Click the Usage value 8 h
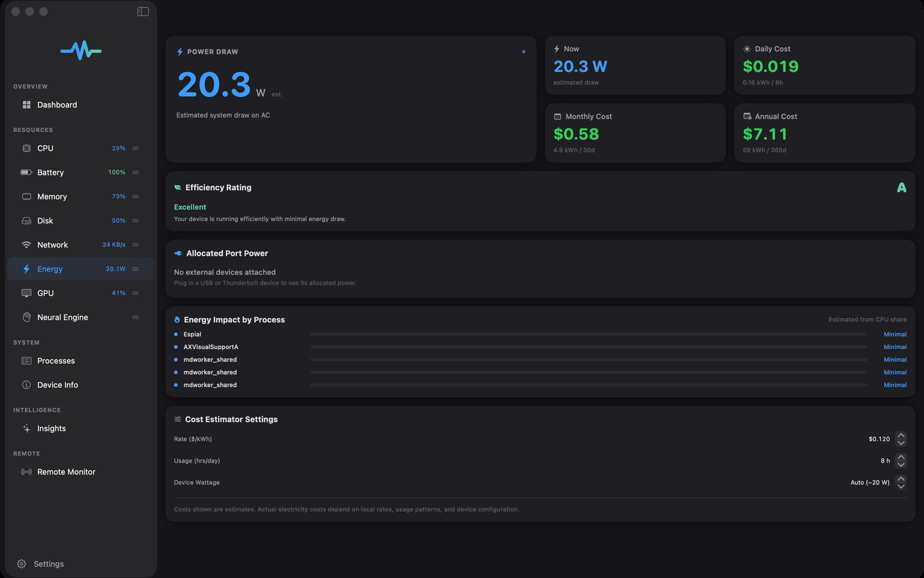This screenshot has height=578, width=924. [x=885, y=461]
